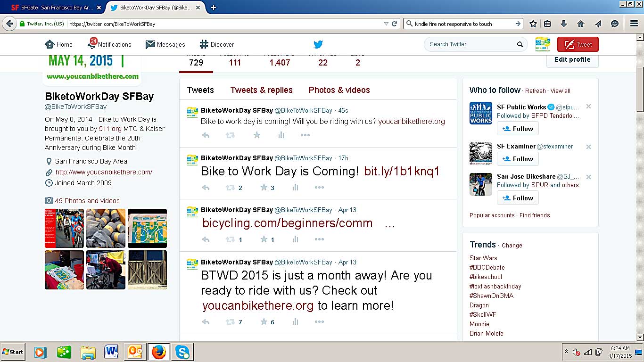The image size is (644, 362).
Task: Open Skype from the taskbar
Action: tap(182, 352)
